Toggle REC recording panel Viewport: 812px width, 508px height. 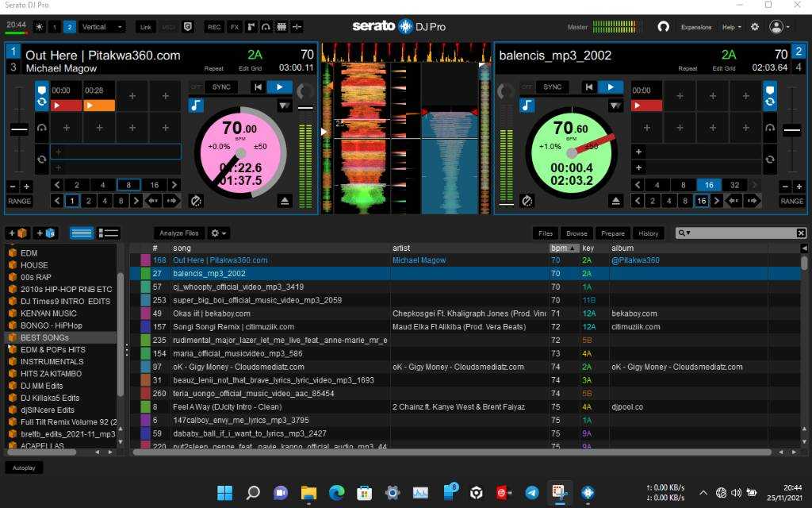[214, 27]
